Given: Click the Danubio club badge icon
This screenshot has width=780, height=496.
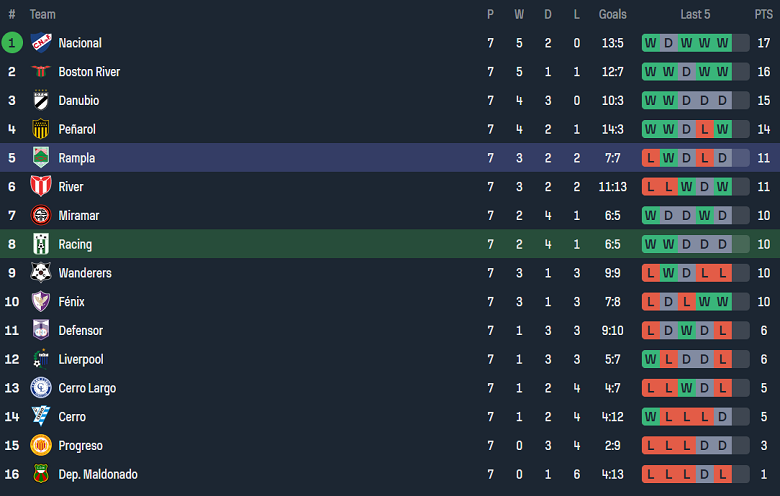Looking at the screenshot, I should 41,101.
